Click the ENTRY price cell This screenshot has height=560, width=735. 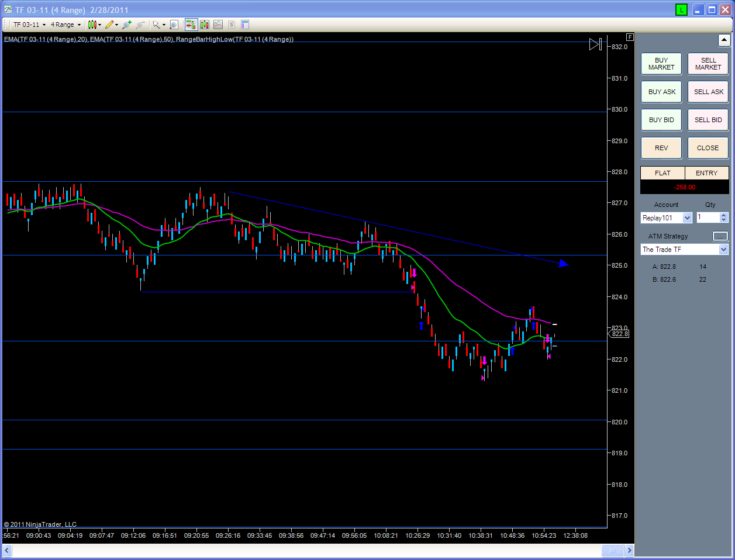click(706, 173)
